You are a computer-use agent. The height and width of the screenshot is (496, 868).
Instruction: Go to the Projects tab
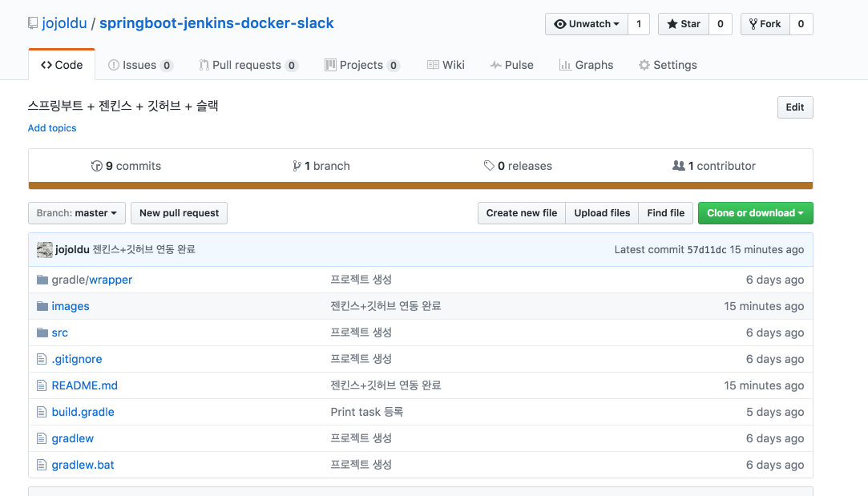pyautogui.click(x=362, y=65)
